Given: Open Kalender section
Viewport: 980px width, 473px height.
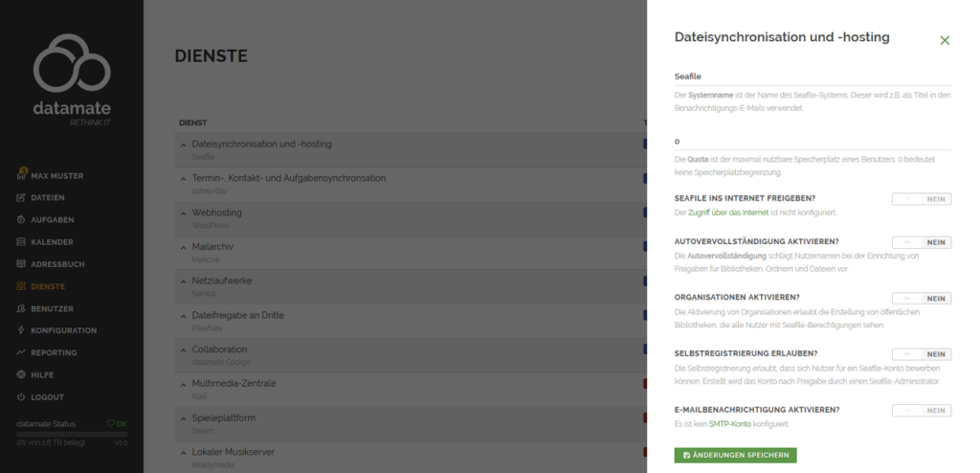Looking at the screenshot, I should 52,242.
